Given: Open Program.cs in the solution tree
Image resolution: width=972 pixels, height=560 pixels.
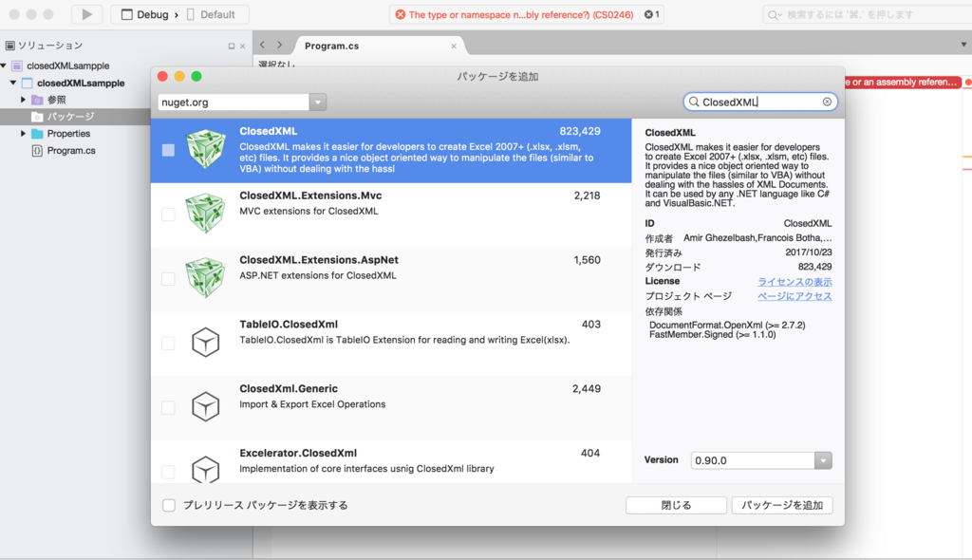Looking at the screenshot, I should tap(71, 151).
